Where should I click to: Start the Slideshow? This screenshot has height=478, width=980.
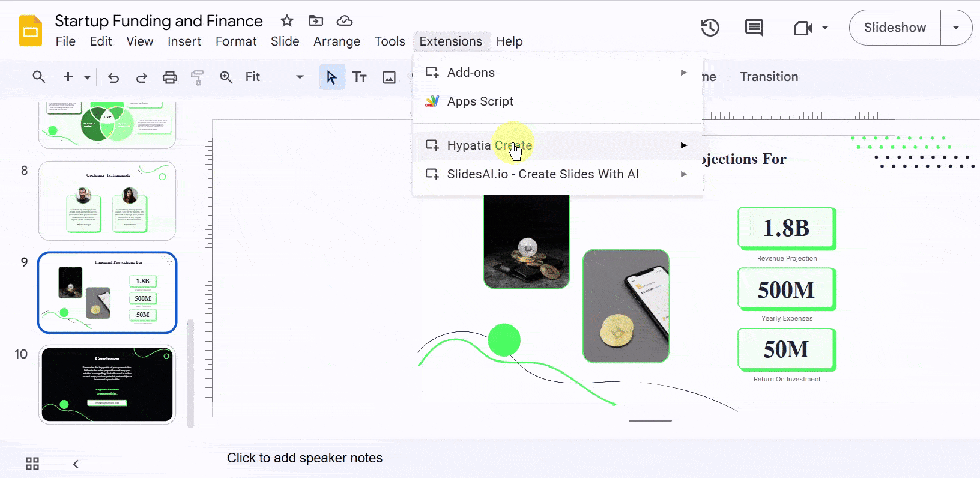click(x=895, y=28)
